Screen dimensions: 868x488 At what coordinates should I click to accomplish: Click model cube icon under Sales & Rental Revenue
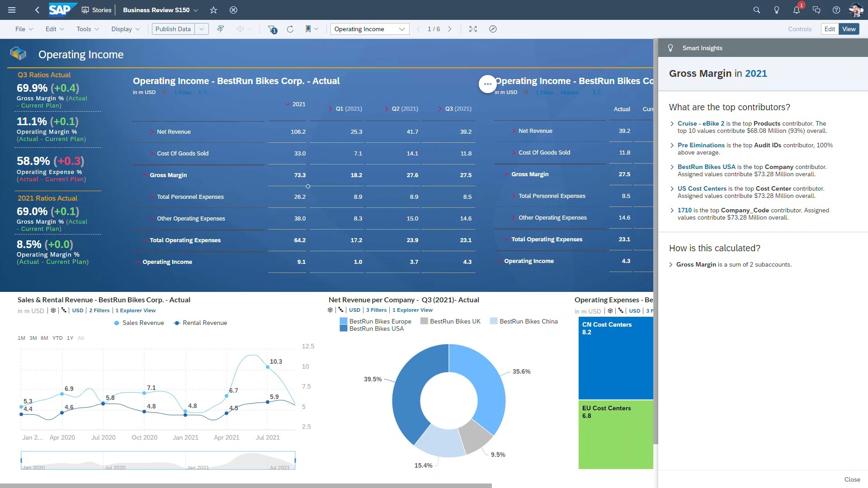[x=53, y=310]
